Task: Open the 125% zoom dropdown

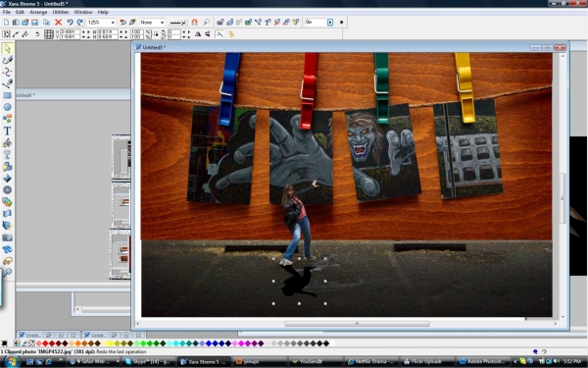Action: tap(113, 23)
